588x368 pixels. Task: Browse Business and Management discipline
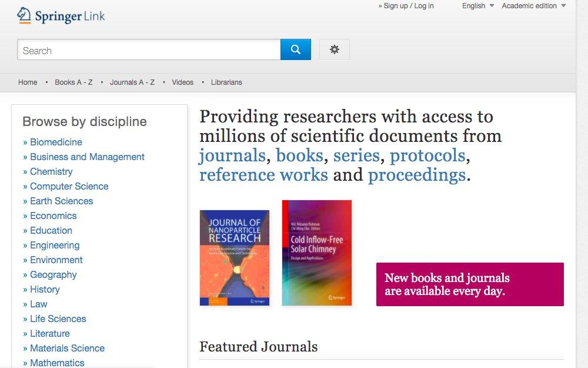[x=87, y=157]
